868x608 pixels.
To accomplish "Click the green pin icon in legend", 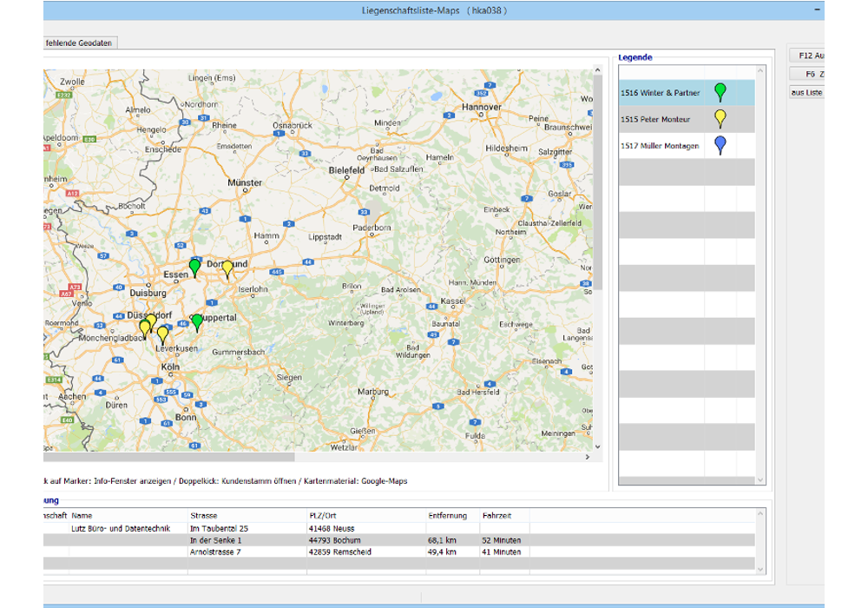I will coord(720,92).
